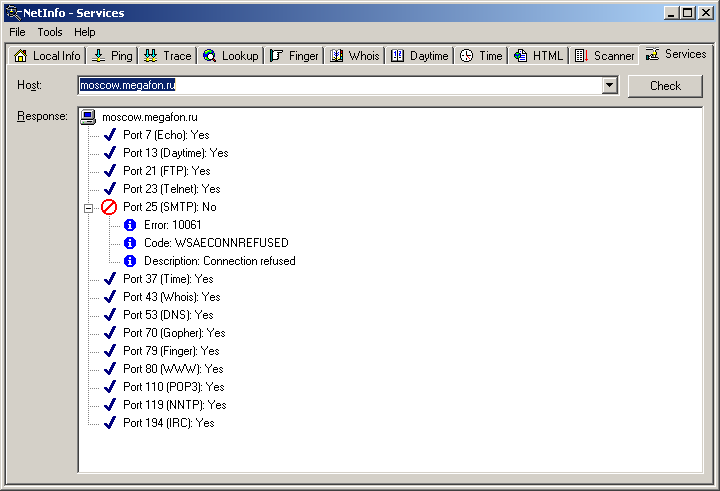Click the Check button
This screenshot has width=720, height=491.
[x=665, y=86]
